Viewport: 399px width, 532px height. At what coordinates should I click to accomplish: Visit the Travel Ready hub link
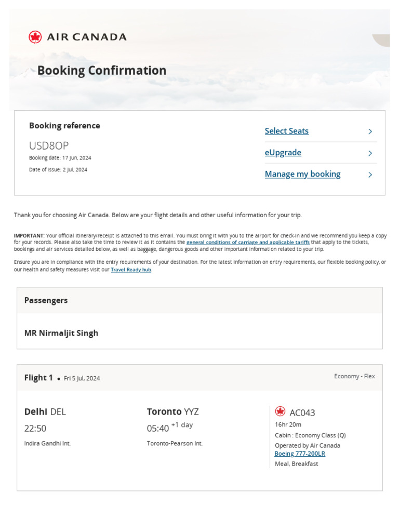(x=131, y=270)
